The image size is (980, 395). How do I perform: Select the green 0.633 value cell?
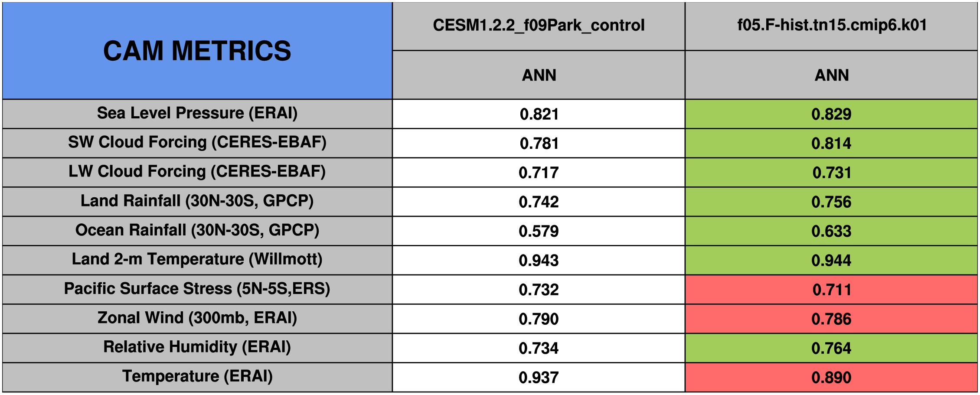pyautogui.click(x=831, y=231)
